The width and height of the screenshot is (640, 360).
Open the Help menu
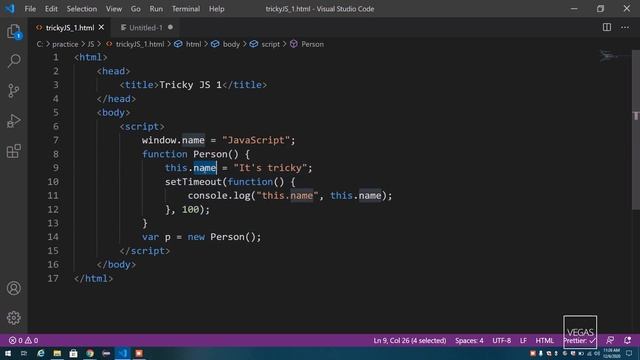coord(216,9)
